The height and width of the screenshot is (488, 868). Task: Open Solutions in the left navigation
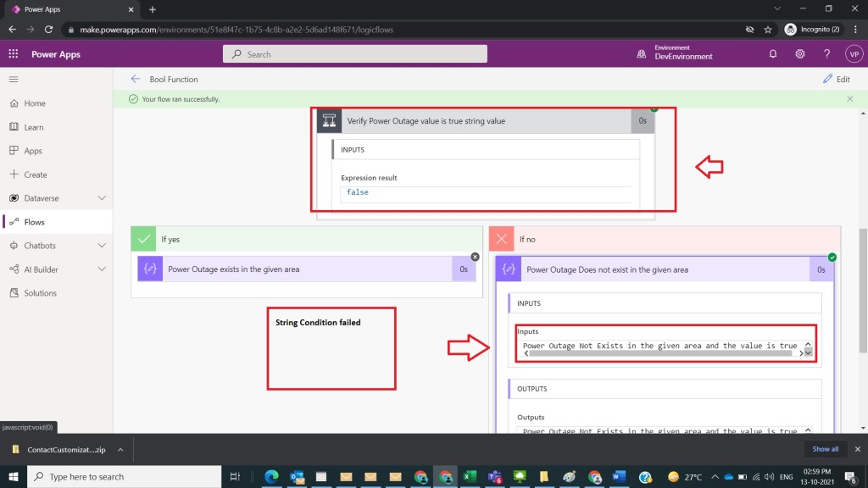(x=40, y=293)
